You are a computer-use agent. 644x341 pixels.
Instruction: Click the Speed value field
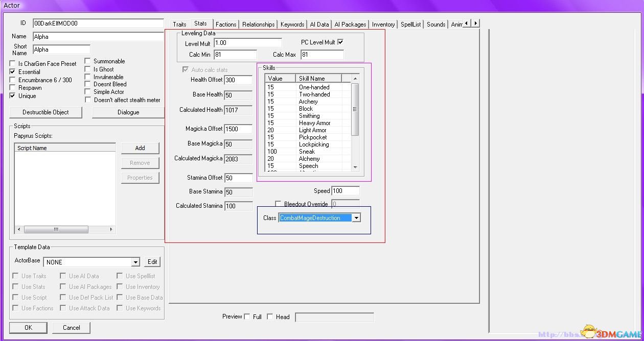point(345,191)
